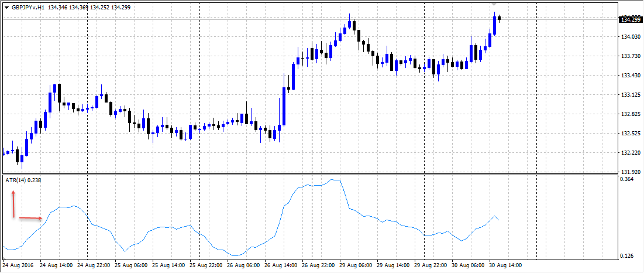The image size is (644, 273).
Task: Click the 25 Aug 14:00 time label
Action: coord(169,265)
